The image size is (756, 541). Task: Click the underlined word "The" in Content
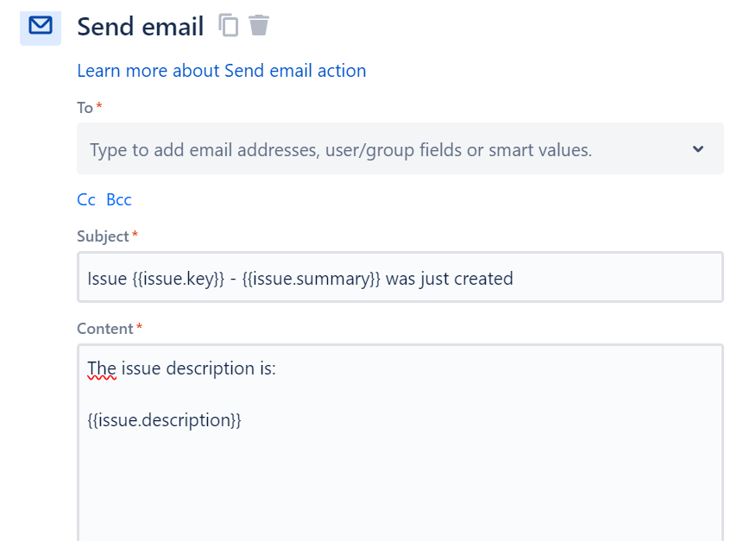[x=101, y=368]
